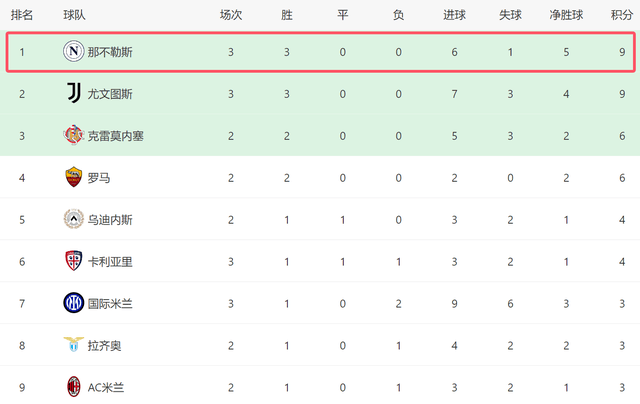Select the 卡利亚里 team name
Viewport: 640px width, 404px height.
pos(110,262)
